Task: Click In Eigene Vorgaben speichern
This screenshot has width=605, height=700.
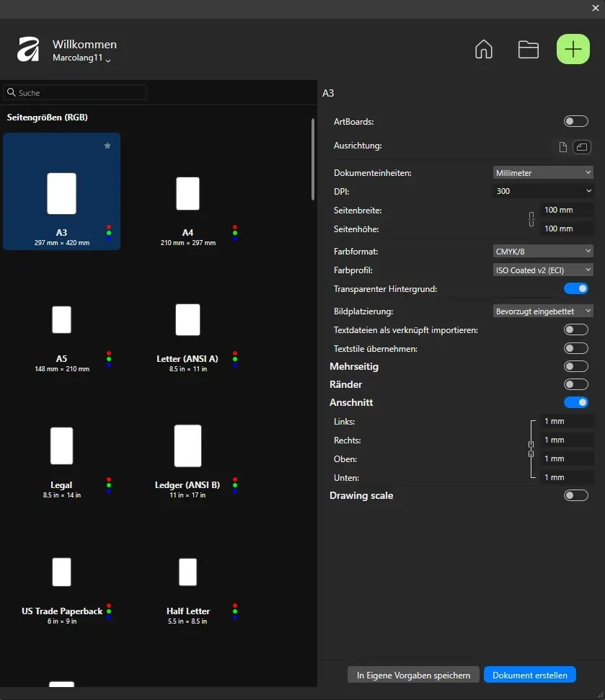Action: 413,675
